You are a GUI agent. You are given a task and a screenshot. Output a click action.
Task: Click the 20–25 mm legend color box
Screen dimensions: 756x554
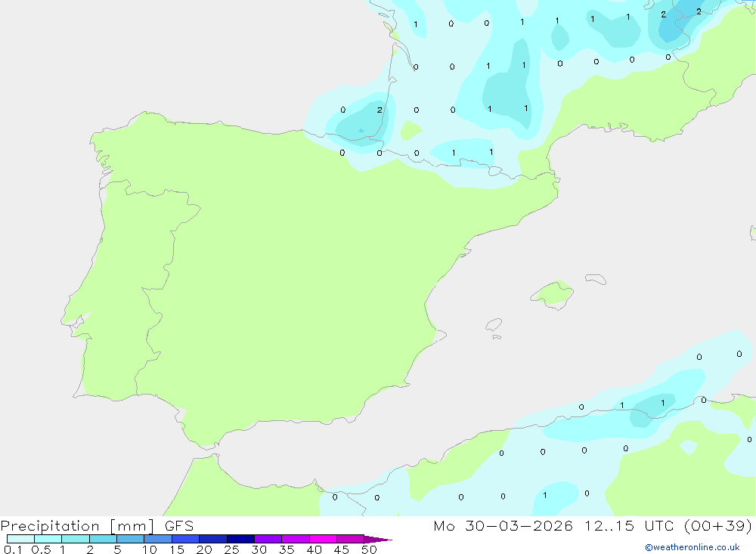212,539
